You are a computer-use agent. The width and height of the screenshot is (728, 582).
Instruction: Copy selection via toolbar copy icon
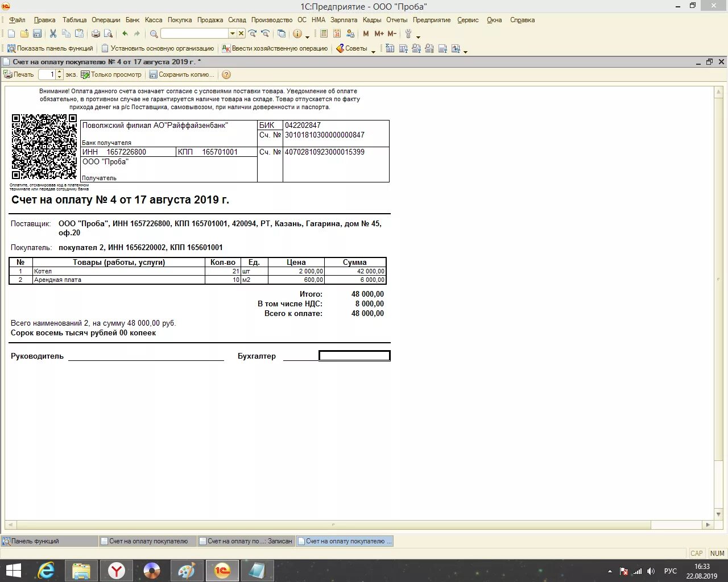click(67, 34)
